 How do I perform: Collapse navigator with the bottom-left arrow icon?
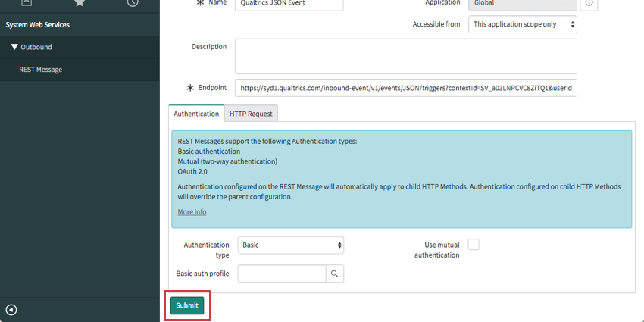click(x=11, y=309)
